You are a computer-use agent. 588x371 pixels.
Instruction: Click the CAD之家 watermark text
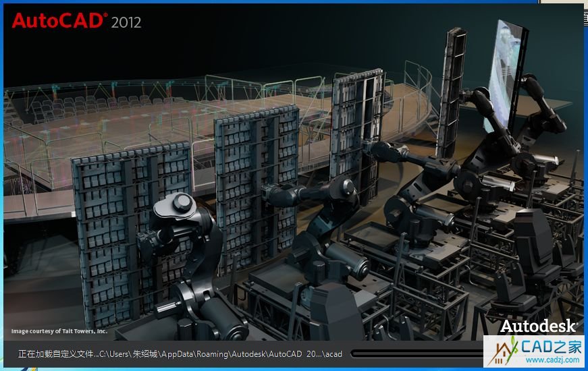coord(553,347)
